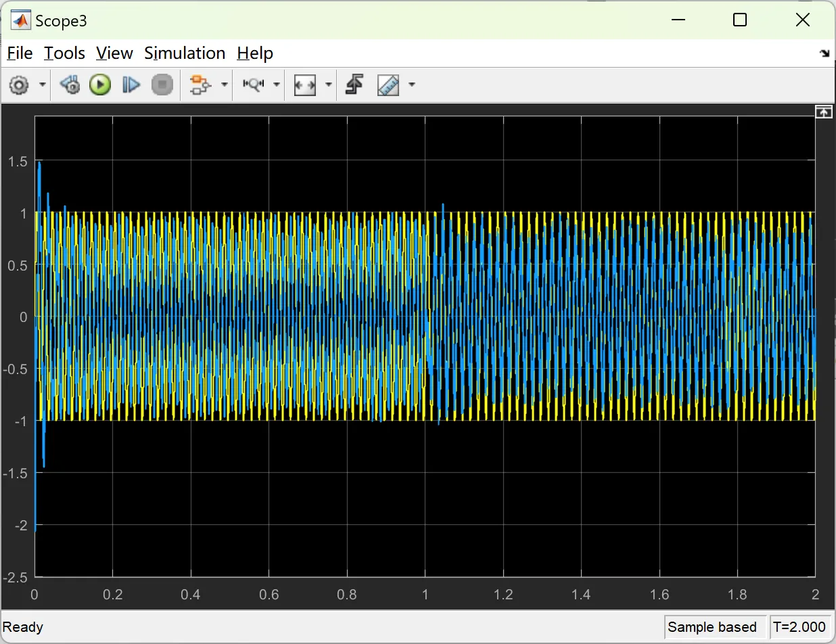
Task: Click the Step Back button
Action: [x=70, y=85]
